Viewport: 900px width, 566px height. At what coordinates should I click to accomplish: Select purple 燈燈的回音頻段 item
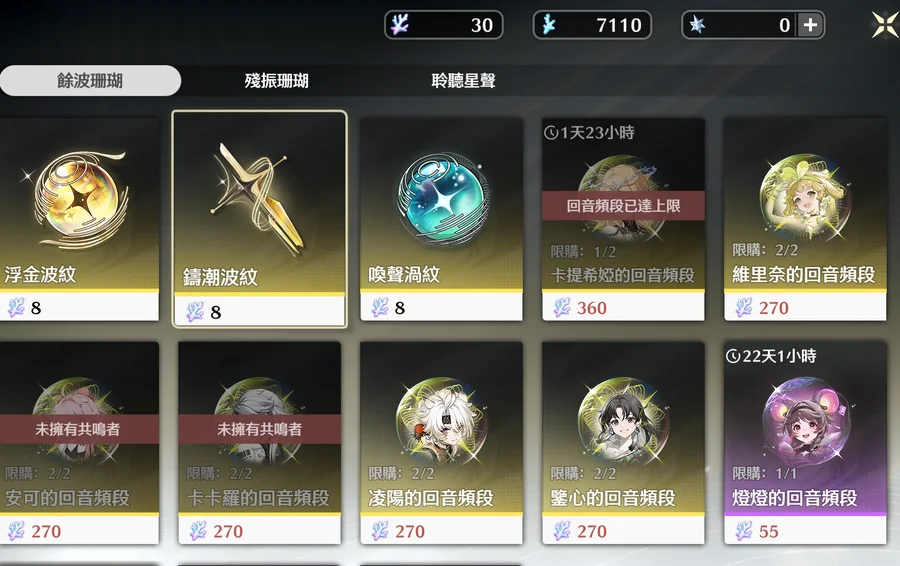(805, 443)
